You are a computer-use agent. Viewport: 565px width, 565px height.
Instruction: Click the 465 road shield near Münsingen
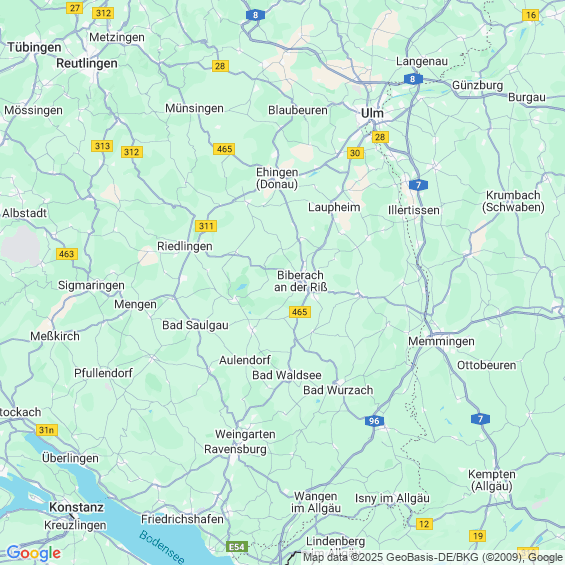click(224, 149)
